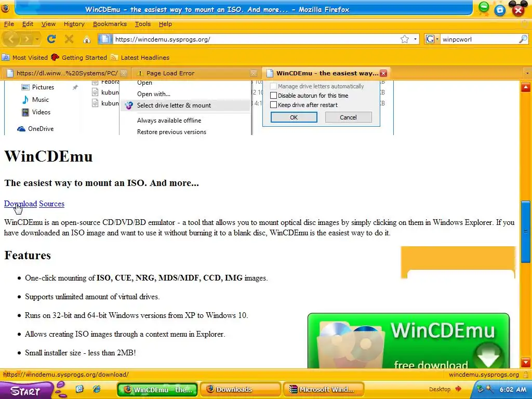Open the File menu
Viewport: 532px width, 399px height.
9,24
